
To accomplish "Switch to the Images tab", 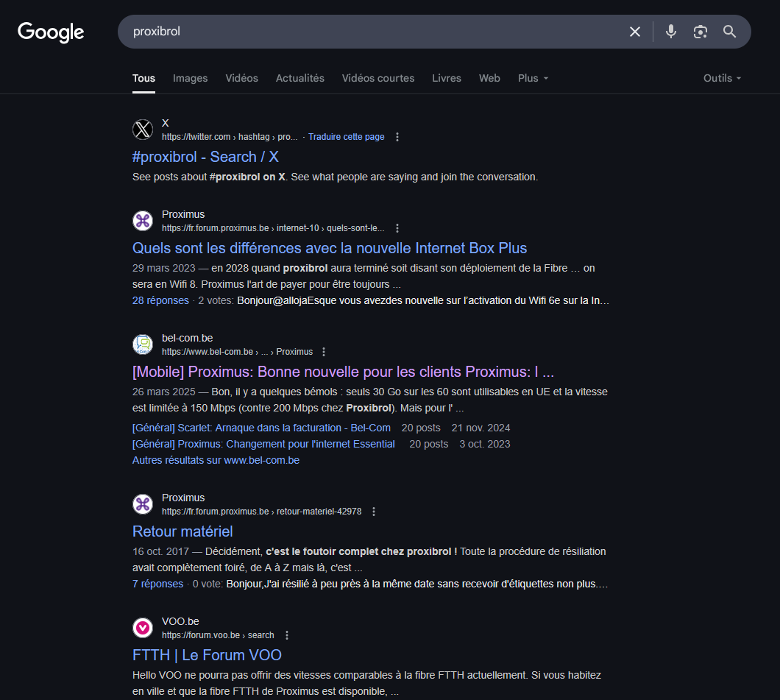I will (x=190, y=78).
